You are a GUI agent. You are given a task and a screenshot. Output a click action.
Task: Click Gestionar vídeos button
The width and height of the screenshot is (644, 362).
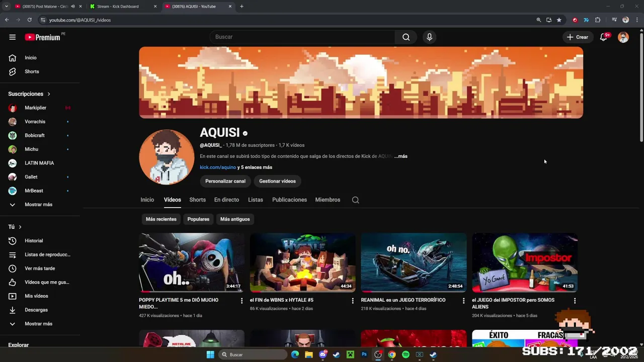coord(277,181)
